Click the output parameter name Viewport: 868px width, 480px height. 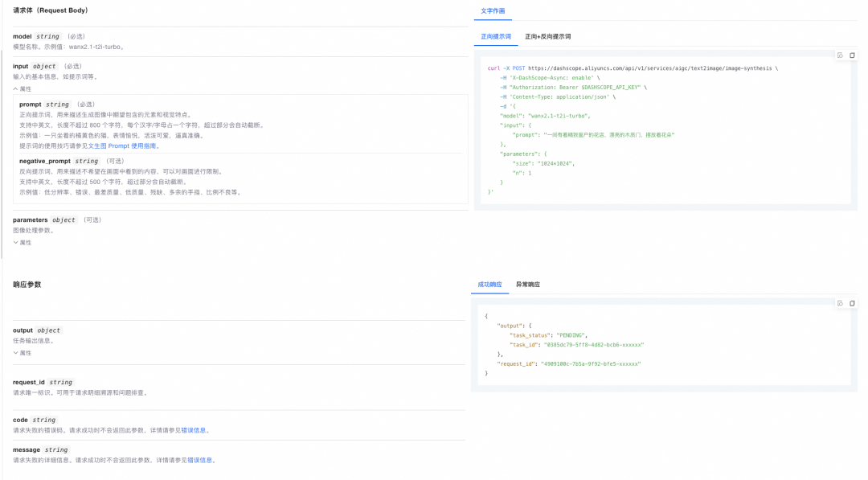pos(23,330)
